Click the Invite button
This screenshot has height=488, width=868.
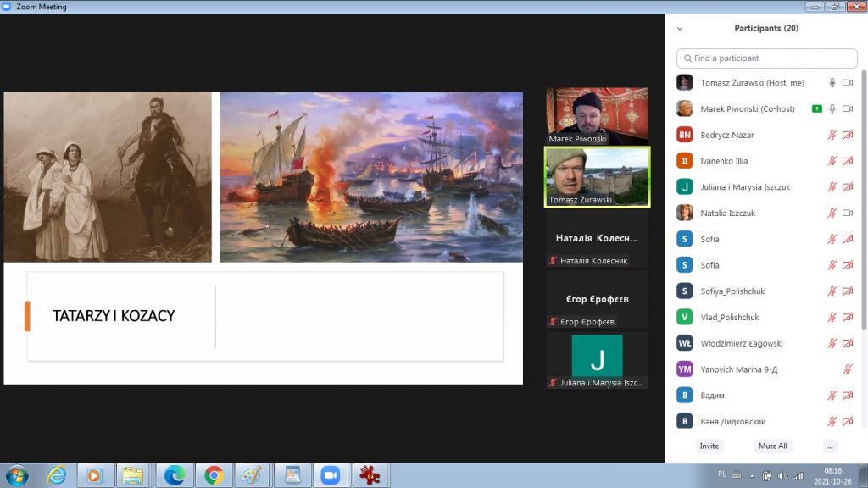pyautogui.click(x=709, y=446)
